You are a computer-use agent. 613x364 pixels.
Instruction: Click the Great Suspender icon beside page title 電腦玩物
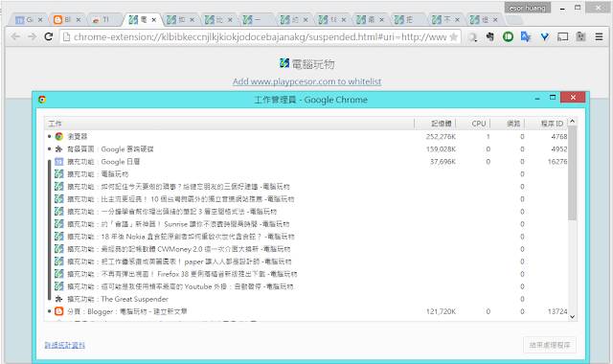(x=284, y=63)
